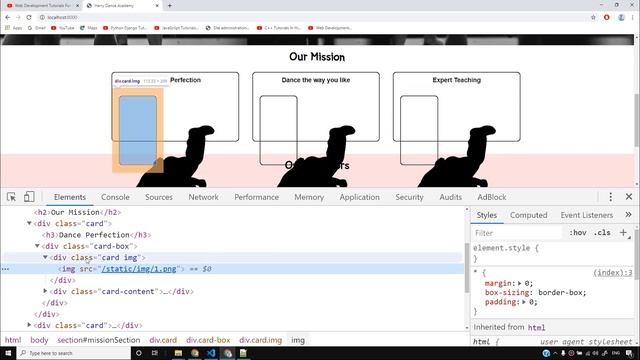Collapse the div class="card img" node
This screenshot has width=640, height=360.
point(45,257)
